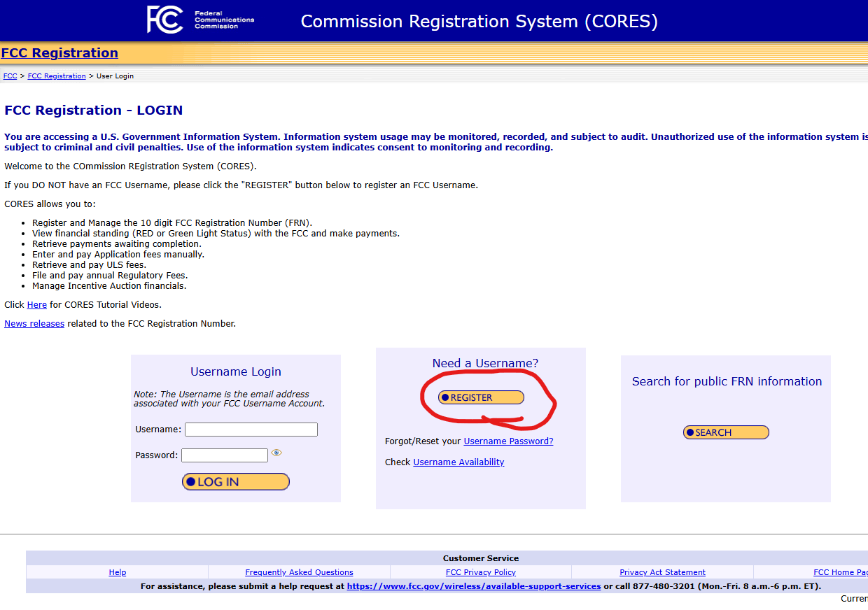Screen dimensions: 868x610
Task: Click 'Search for public FRN information' heading
Action: pos(727,382)
